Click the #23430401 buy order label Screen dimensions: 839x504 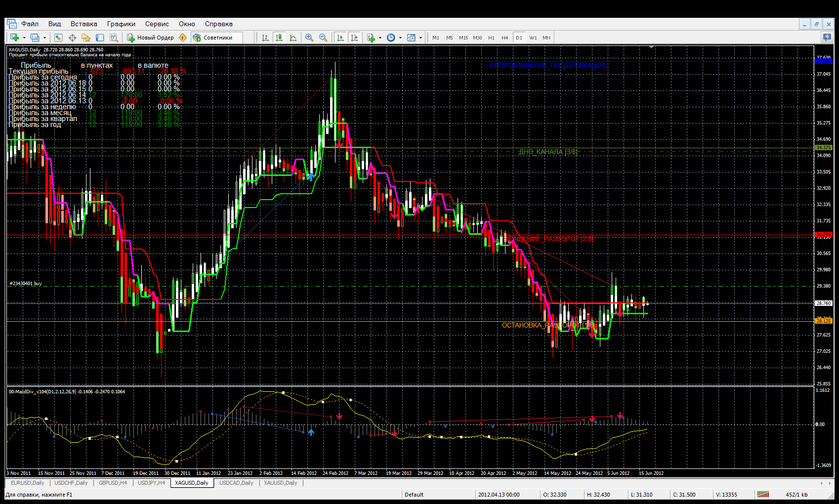[26, 284]
